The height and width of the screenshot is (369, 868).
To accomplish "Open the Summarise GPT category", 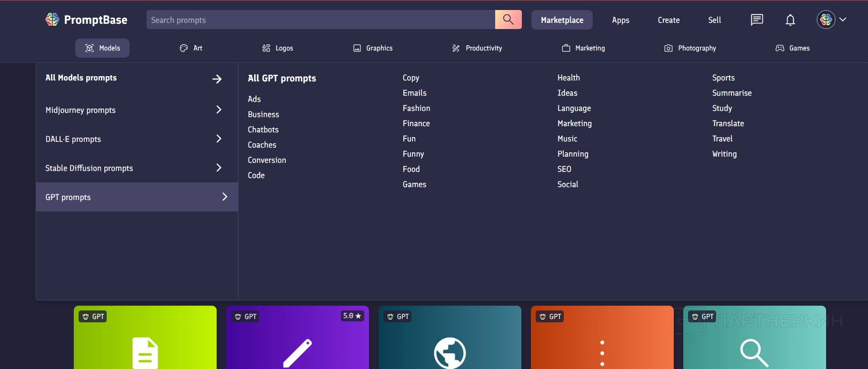I will [732, 93].
